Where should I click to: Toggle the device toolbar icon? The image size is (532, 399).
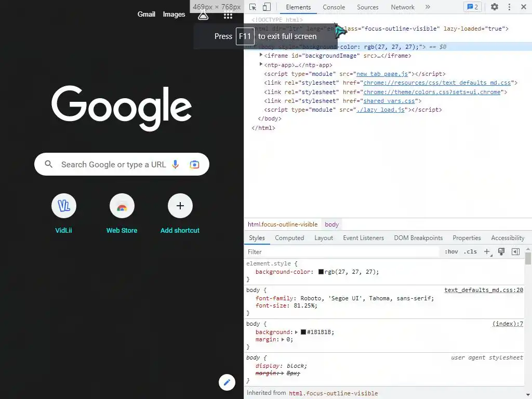[x=267, y=7]
